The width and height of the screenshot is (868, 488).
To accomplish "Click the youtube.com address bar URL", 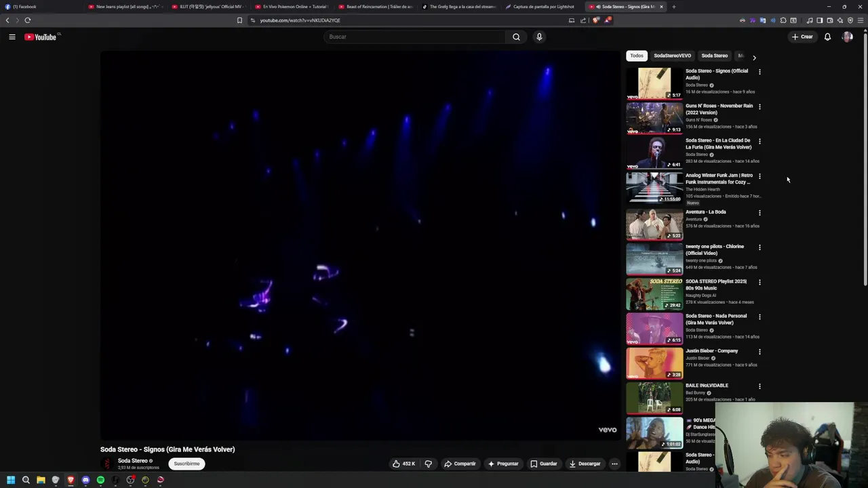I will click(300, 20).
